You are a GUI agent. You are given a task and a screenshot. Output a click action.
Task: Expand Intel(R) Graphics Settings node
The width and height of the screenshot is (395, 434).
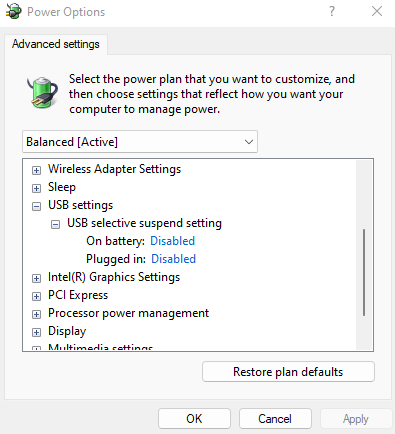pos(36,278)
